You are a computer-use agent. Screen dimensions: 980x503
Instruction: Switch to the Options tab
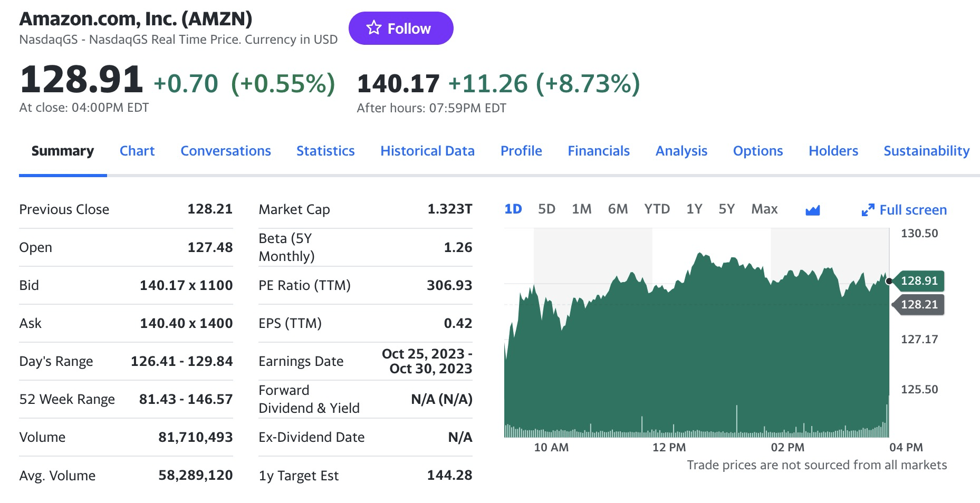[x=758, y=151]
